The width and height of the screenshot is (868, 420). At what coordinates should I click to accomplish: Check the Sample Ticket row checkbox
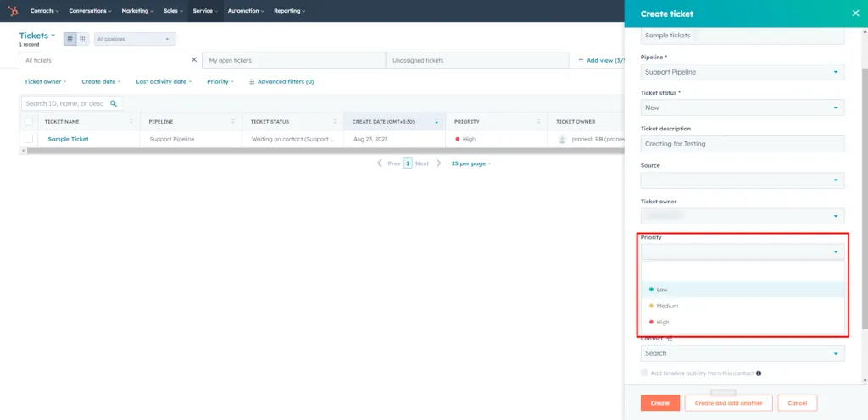[29, 139]
